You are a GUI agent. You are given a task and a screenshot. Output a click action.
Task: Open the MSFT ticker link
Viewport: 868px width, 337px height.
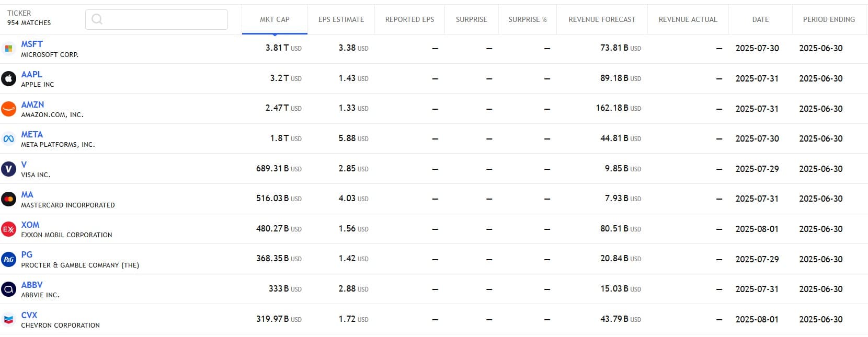coord(32,44)
